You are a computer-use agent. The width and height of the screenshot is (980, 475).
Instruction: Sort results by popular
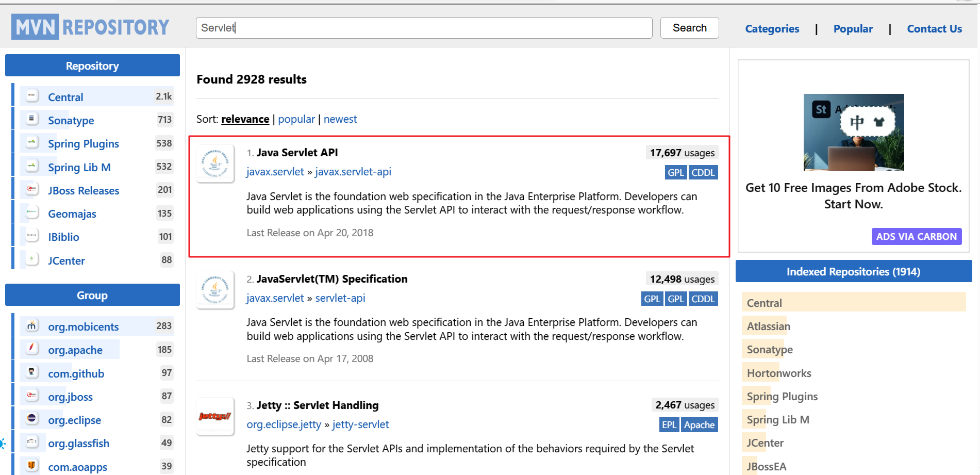(296, 119)
